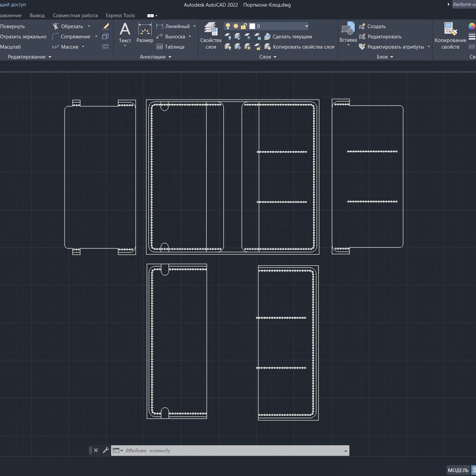Toggle the grid display in status bar
This screenshot has height=476, width=476.
pos(474,470)
